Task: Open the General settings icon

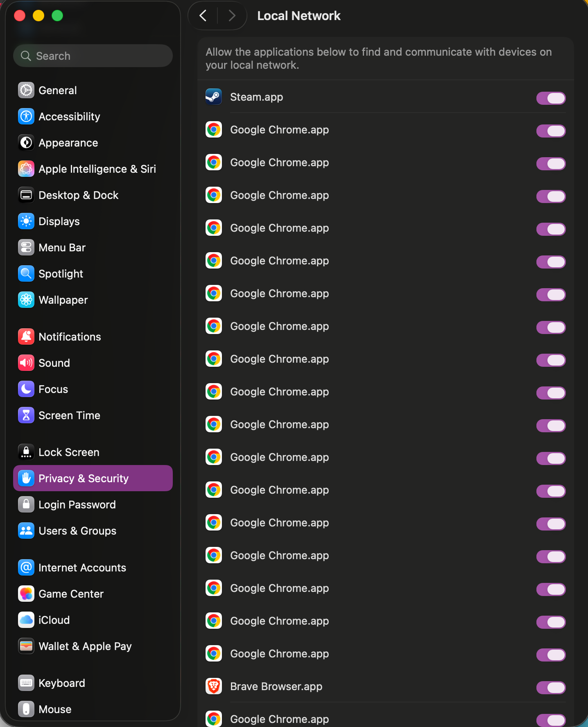Action: [26, 90]
